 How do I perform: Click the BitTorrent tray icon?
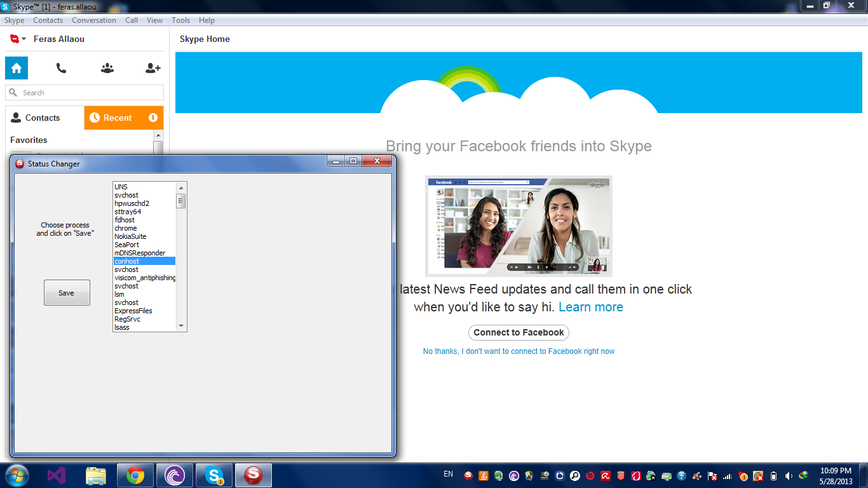pyautogui.click(x=514, y=476)
